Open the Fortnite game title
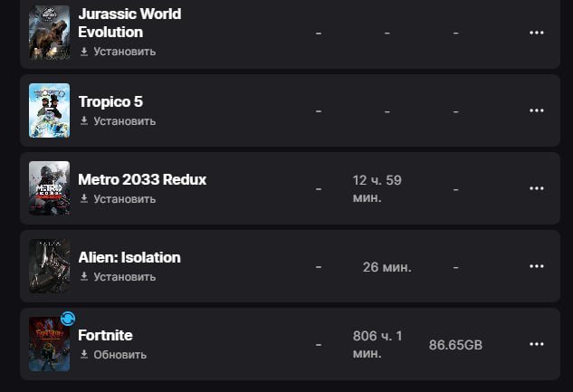 (x=105, y=335)
